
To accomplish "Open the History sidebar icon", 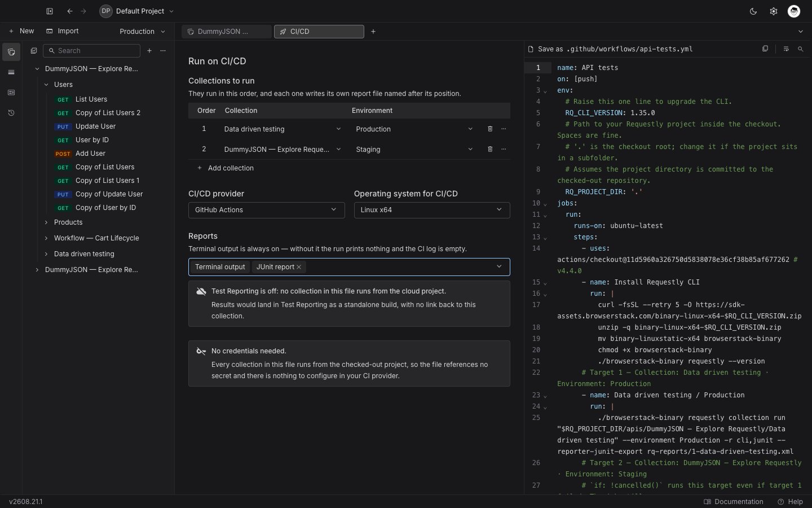I will [11, 113].
